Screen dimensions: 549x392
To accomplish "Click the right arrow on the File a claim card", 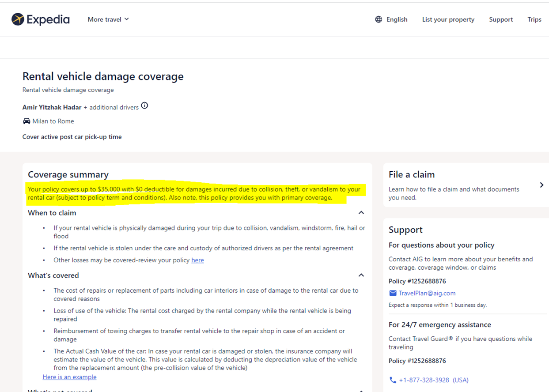I will click(x=542, y=185).
